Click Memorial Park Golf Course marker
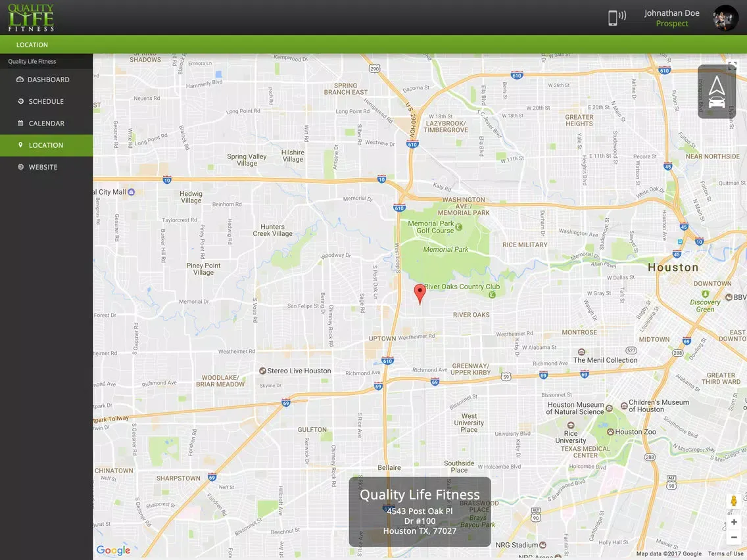The width and height of the screenshot is (747, 560). 459,227
